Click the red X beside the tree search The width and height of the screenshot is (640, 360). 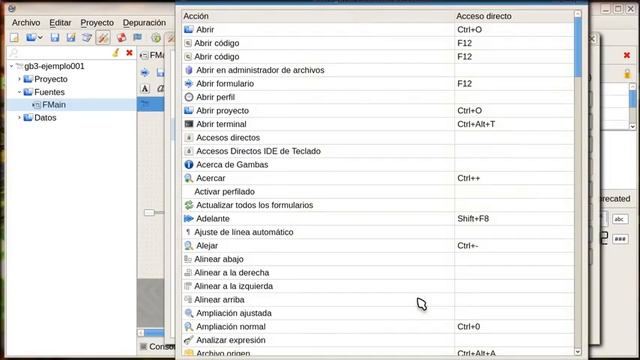point(129,53)
